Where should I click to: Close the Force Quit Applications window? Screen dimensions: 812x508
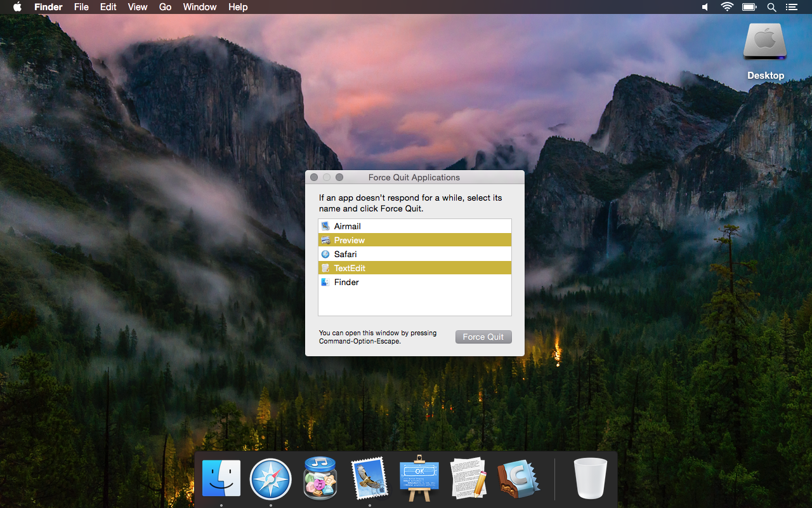(314, 177)
